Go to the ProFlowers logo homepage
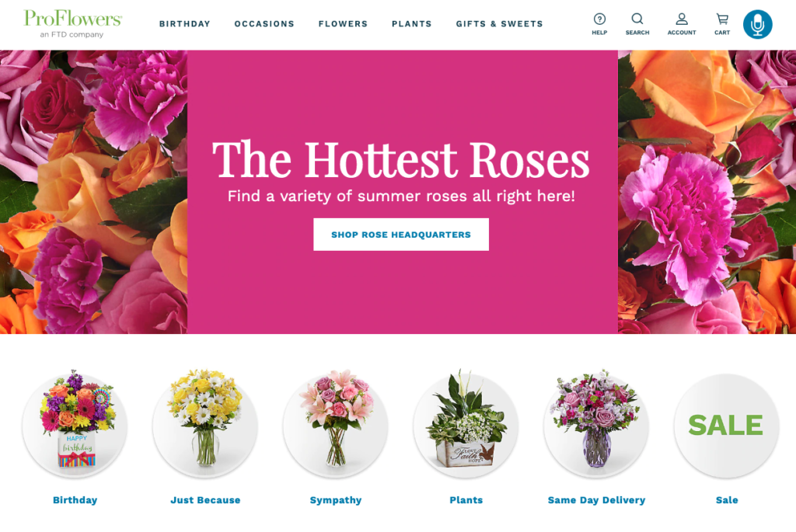796x532 pixels. (72, 23)
